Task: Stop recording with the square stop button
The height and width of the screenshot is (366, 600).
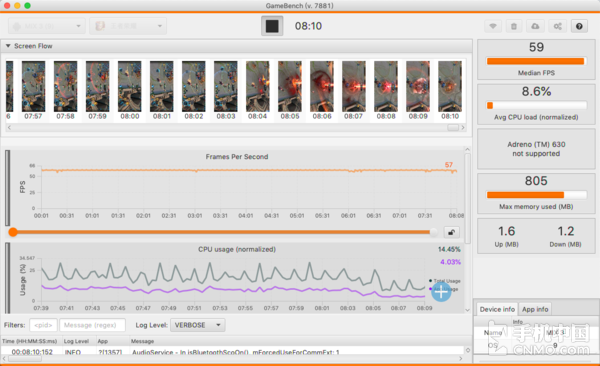Action: click(x=272, y=26)
